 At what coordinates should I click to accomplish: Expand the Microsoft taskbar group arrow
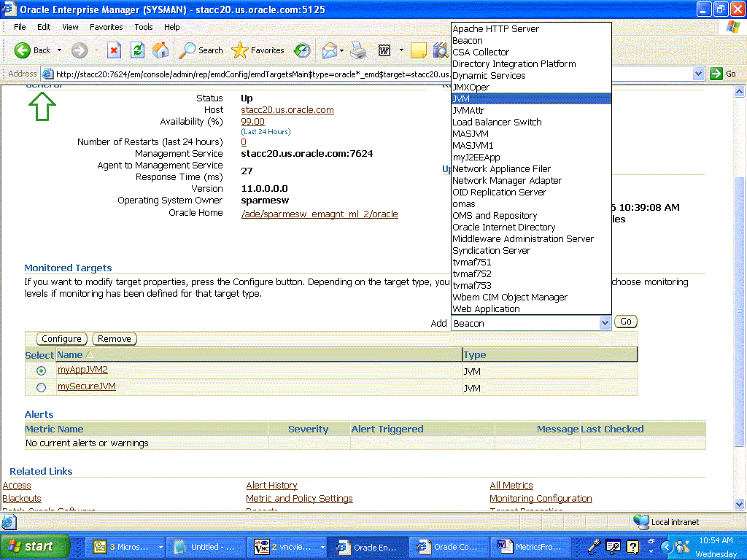[160, 547]
